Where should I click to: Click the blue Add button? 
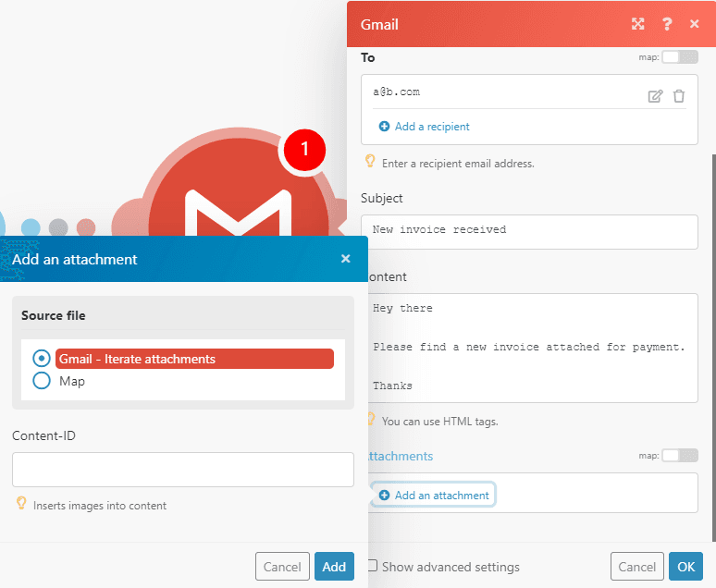pos(334,567)
